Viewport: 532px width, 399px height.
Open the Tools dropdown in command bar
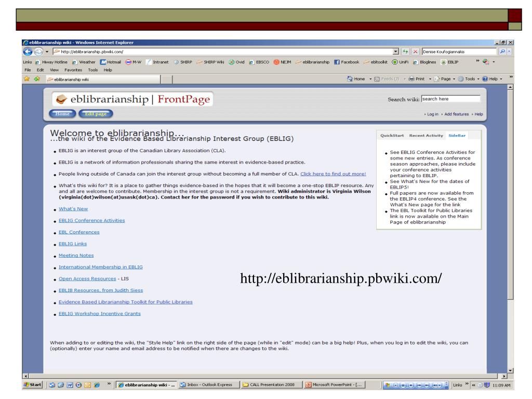coord(469,79)
